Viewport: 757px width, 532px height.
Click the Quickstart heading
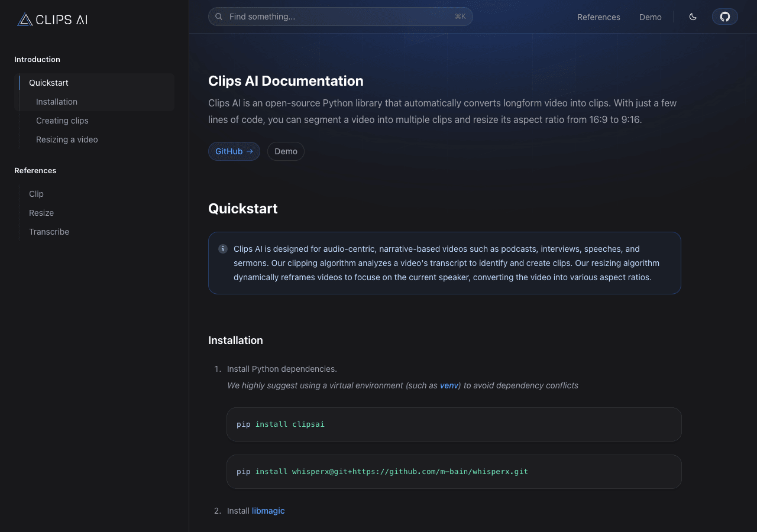point(243,209)
